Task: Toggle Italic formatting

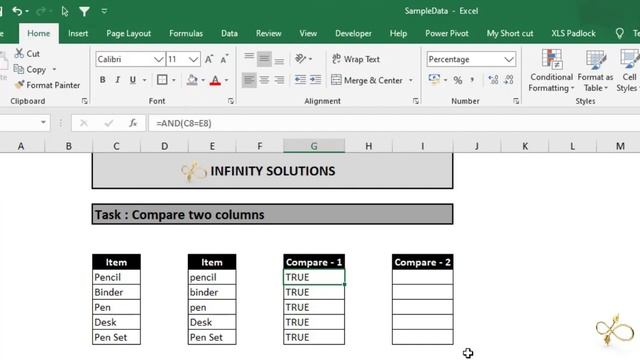Action: (118, 80)
